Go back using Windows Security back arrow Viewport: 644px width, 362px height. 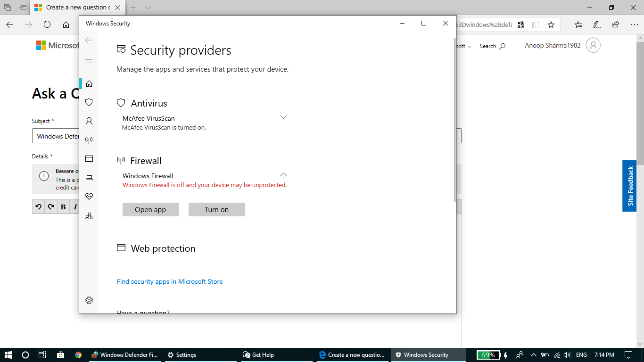(89, 41)
